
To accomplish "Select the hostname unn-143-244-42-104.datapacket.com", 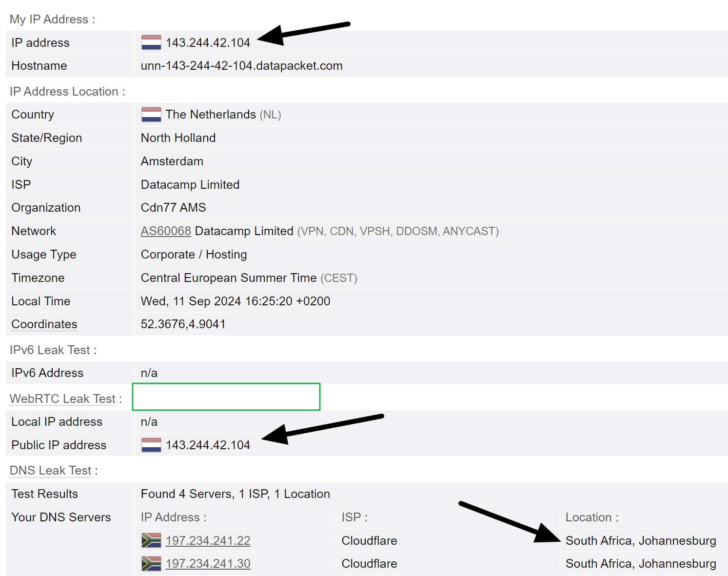I will 241,65.
